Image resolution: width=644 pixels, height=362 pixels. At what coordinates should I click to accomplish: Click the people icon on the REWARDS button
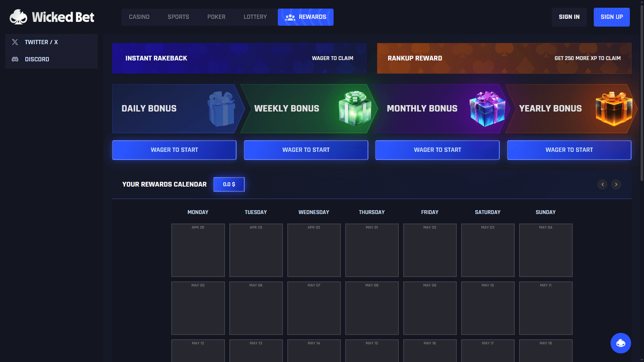pos(289,17)
